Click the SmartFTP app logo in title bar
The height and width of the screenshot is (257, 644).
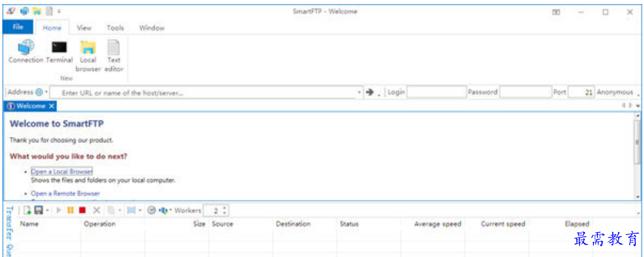click(11, 12)
